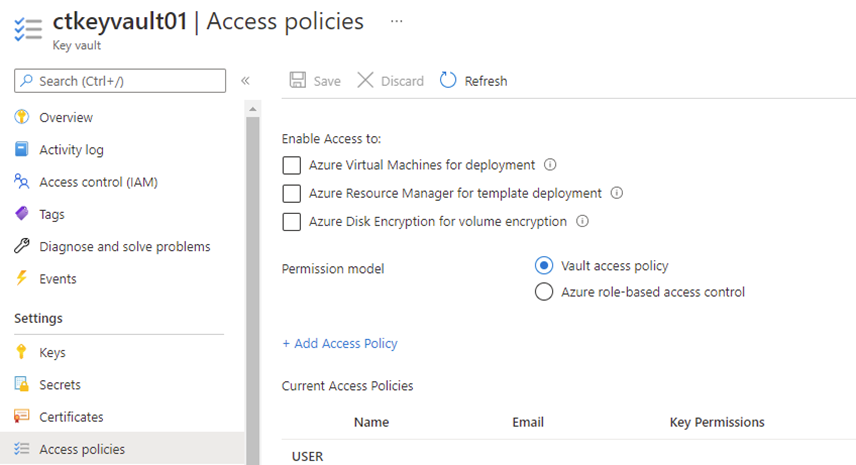The height and width of the screenshot is (465, 856).
Task: Click the Activity log icon
Action: click(x=21, y=149)
